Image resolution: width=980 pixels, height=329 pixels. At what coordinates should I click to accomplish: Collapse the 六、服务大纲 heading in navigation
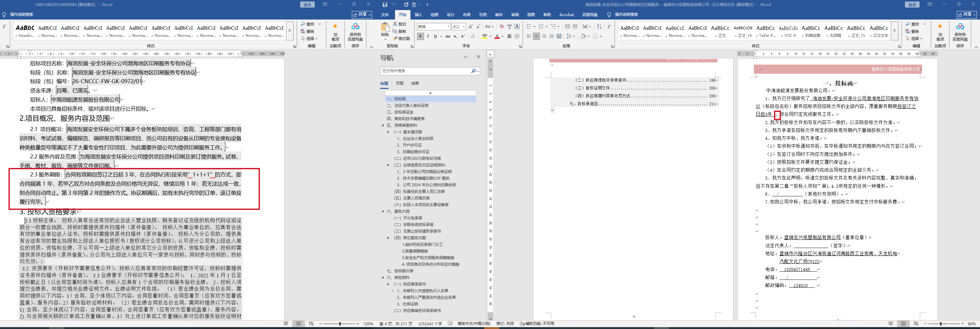383,211
